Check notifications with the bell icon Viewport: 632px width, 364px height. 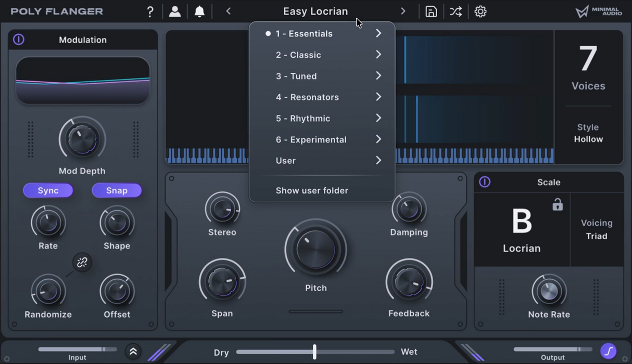point(200,11)
